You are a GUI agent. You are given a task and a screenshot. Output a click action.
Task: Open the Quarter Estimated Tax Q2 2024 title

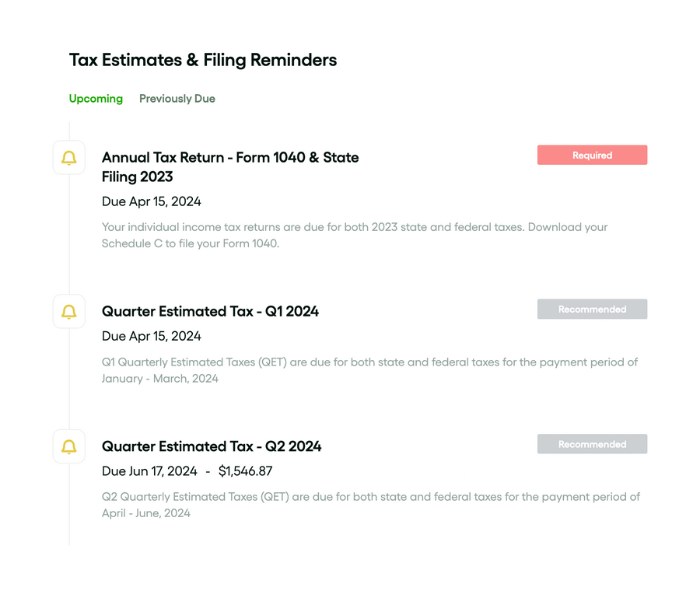pyautogui.click(x=212, y=446)
